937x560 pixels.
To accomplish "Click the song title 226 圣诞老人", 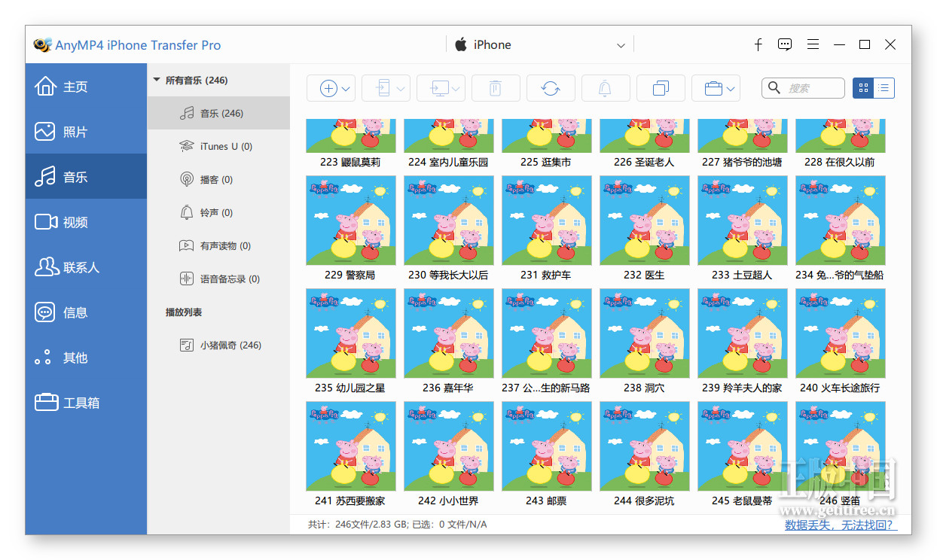I will click(x=644, y=162).
